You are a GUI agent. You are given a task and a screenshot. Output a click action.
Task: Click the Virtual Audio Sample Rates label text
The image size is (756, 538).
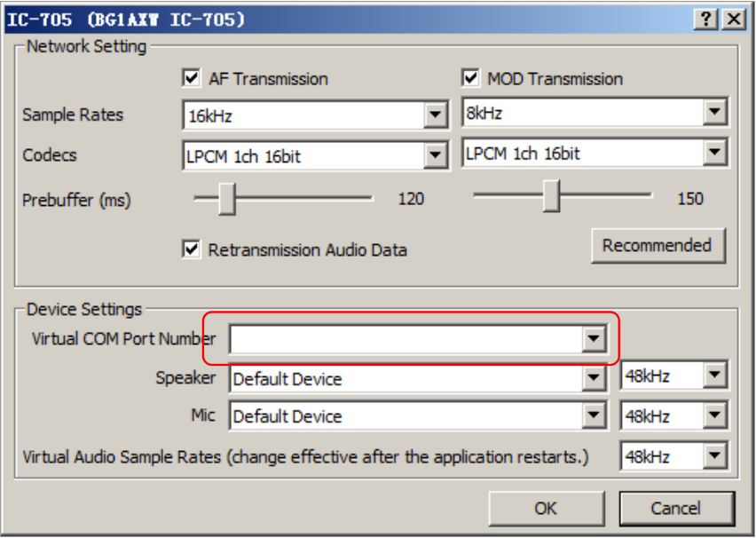(305, 456)
